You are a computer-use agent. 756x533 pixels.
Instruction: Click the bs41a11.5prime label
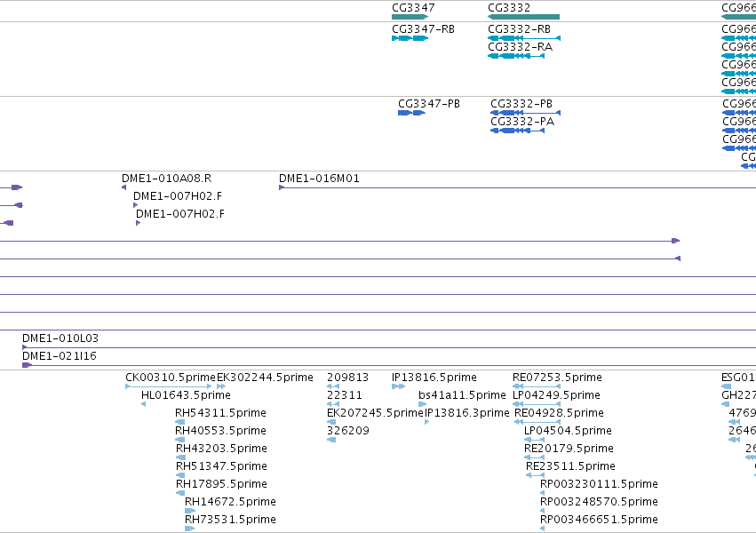[x=462, y=395]
